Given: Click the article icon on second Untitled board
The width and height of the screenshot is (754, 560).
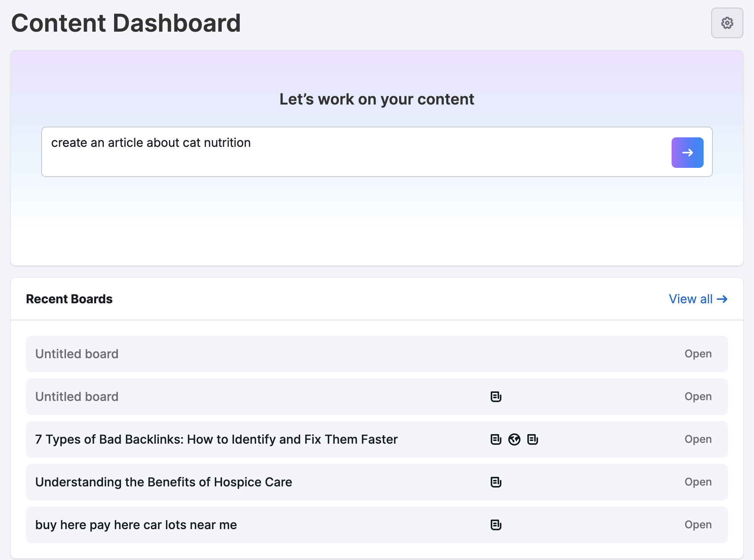Looking at the screenshot, I should [496, 397].
